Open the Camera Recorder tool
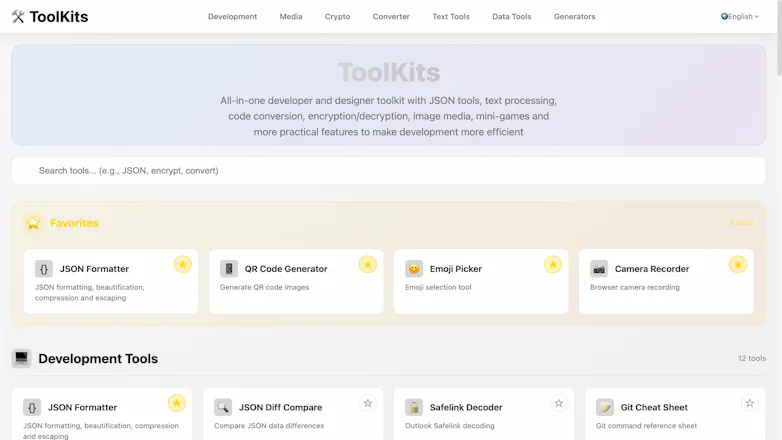782x440 pixels. pos(652,269)
